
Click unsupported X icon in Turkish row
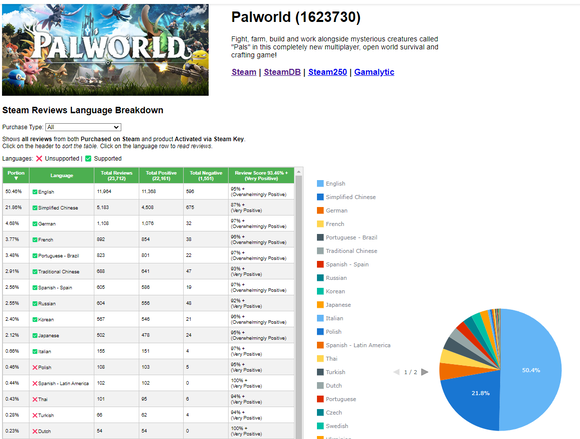(x=35, y=415)
